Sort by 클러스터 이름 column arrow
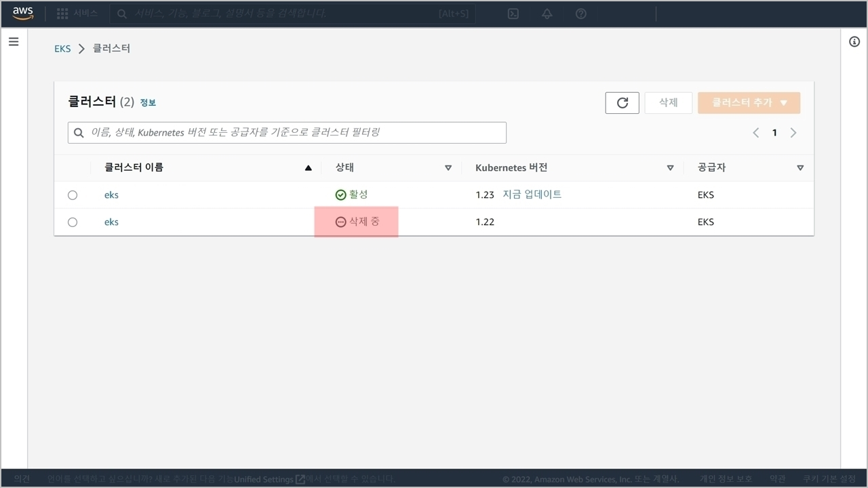The height and width of the screenshot is (488, 868). pos(309,168)
